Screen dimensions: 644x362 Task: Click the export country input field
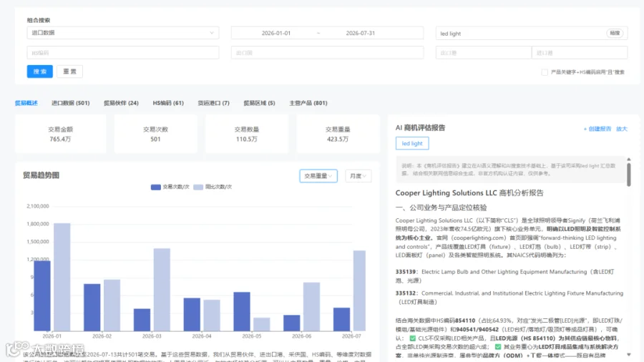(x=327, y=52)
